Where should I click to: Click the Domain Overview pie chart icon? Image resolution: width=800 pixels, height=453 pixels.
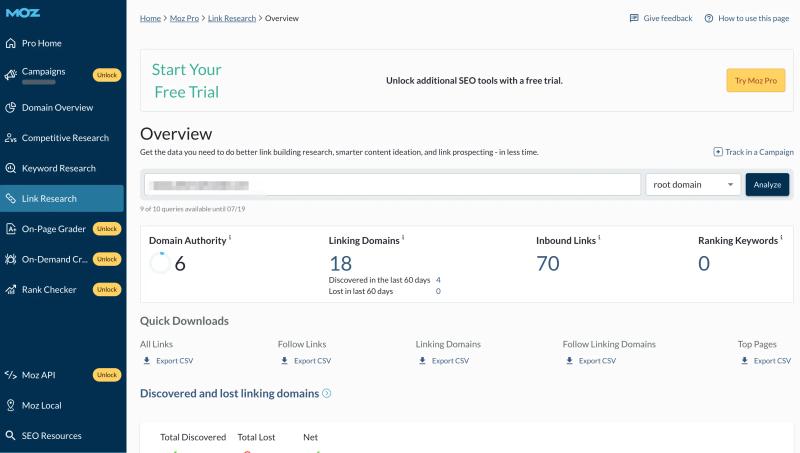[11, 108]
